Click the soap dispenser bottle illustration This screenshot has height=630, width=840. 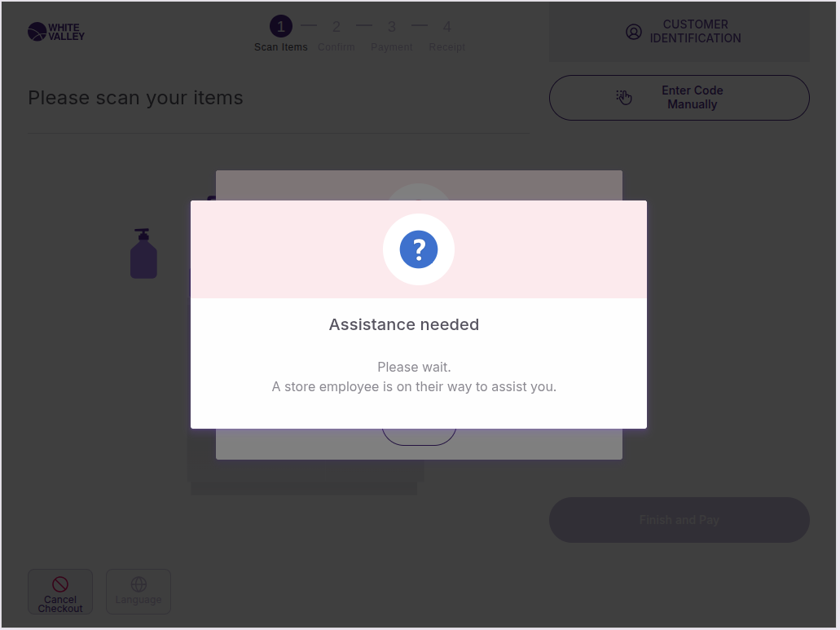click(x=143, y=253)
